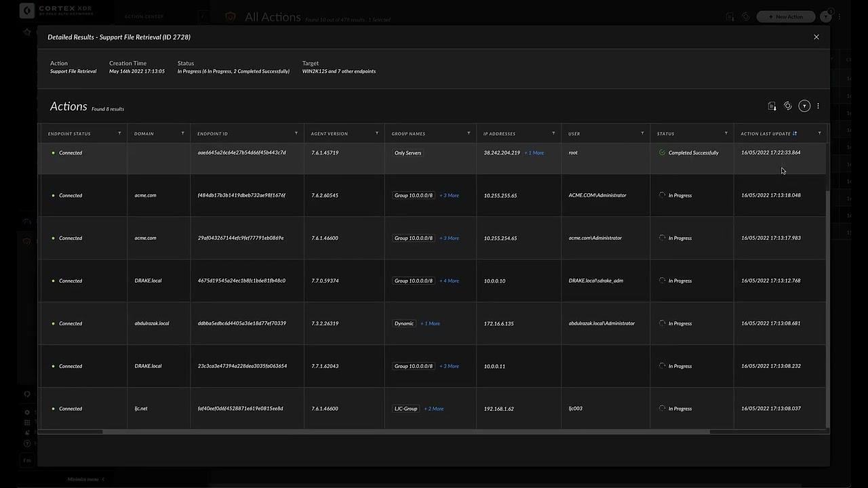Click Group 10.0.0.0/8 tag in DRAKE.local\sdrake_adm row
Image resolution: width=868 pixels, height=488 pixels.
414,281
